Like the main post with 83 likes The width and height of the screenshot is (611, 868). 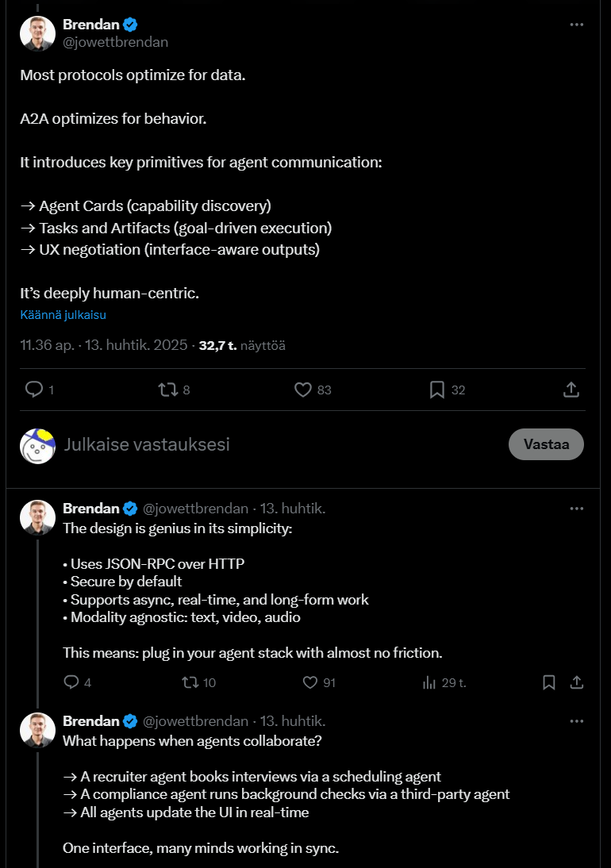pos(303,390)
